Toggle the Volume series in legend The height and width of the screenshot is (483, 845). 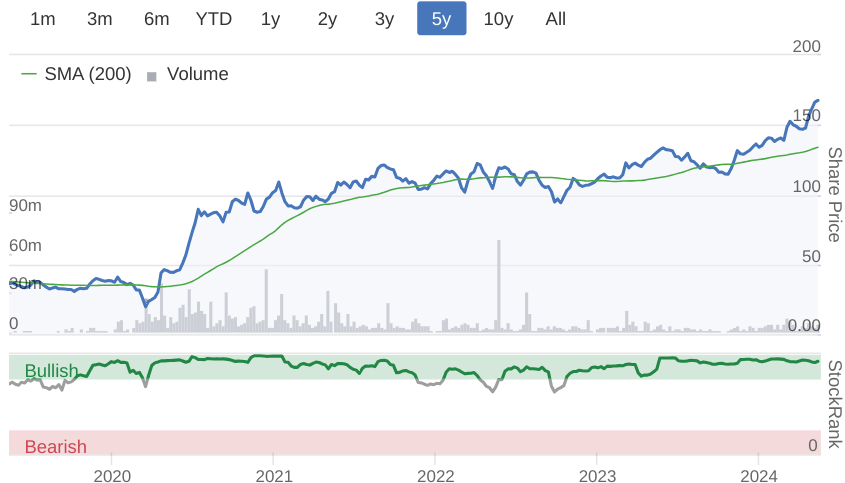pyautogui.click(x=188, y=74)
